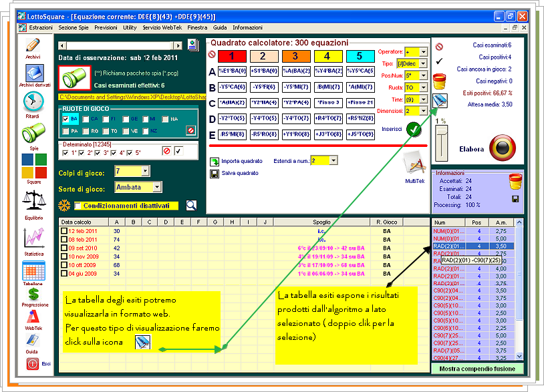Open the Ruota dropdown
Viewport: 544px width, 392px height.
423,87
